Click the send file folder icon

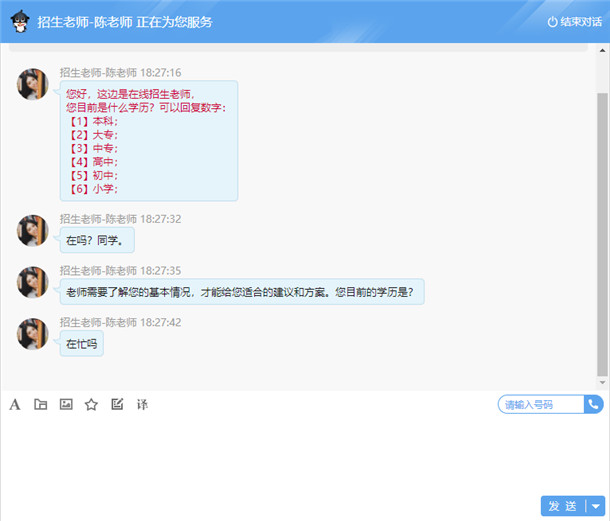(41, 404)
